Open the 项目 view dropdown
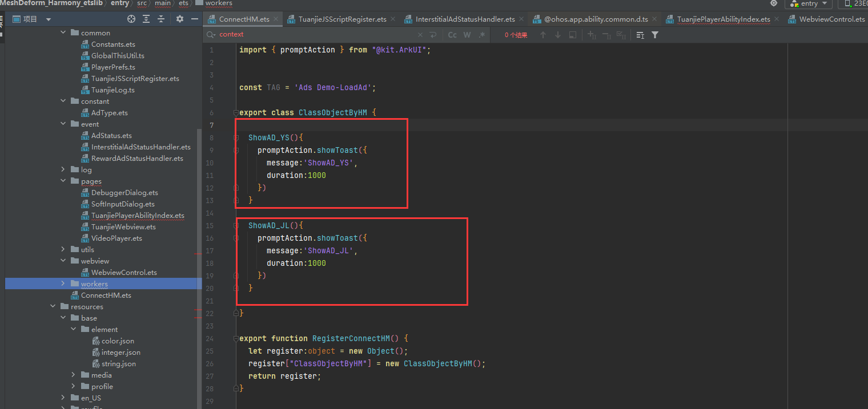The height and width of the screenshot is (409, 868). click(x=48, y=19)
